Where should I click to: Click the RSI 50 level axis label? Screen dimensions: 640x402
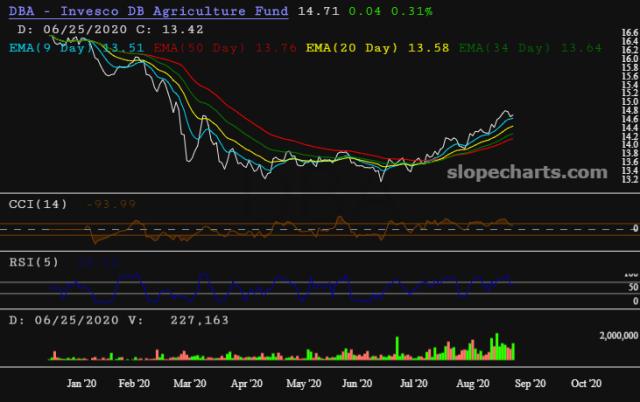tap(630, 286)
